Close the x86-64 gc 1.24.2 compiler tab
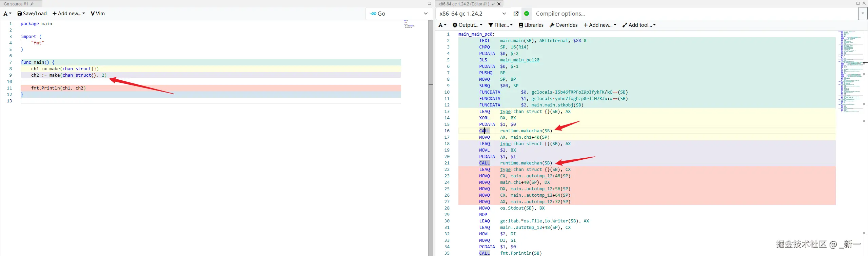The width and height of the screenshot is (868, 256). 499,4
